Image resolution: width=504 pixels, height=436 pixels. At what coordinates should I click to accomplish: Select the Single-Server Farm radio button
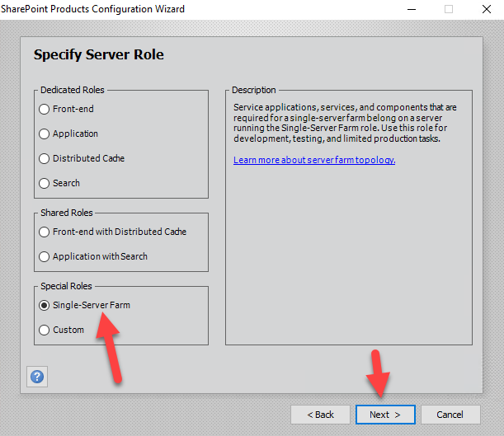tap(44, 305)
